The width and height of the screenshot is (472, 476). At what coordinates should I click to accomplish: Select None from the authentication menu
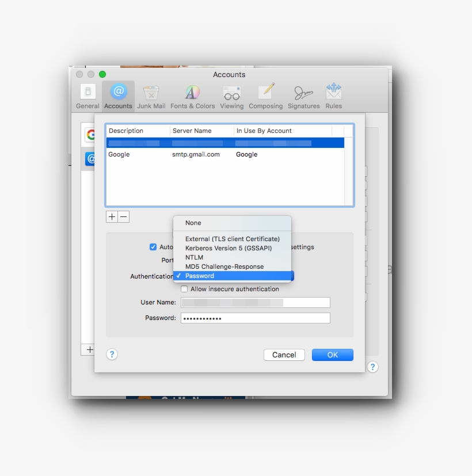pyautogui.click(x=193, y=223)
